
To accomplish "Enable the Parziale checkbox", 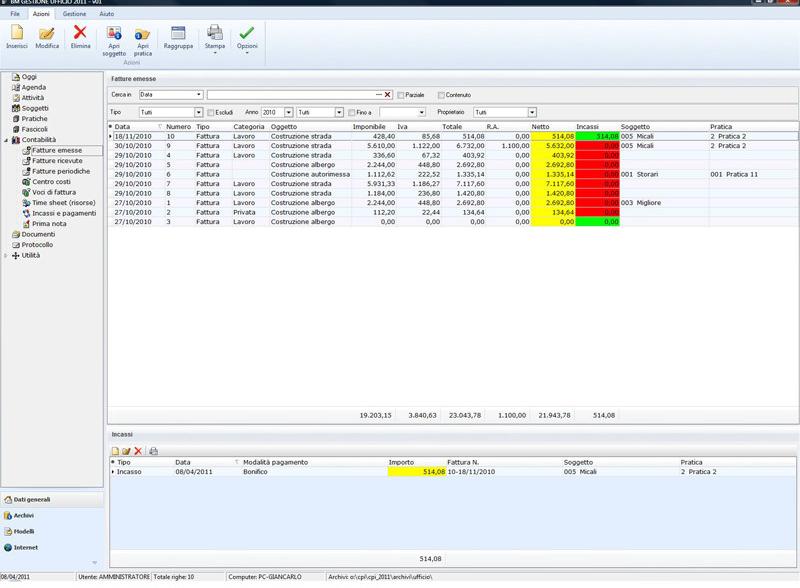I will pos(401,94).
